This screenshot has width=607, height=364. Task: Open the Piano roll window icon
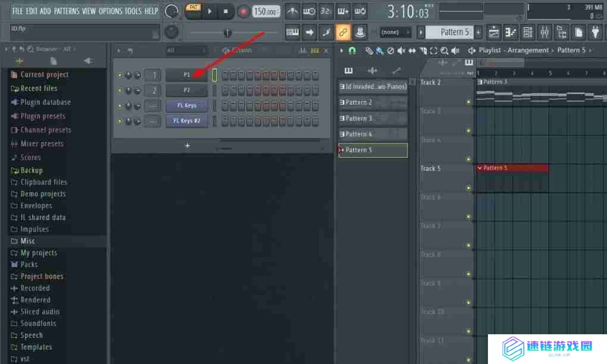(511, 33)
